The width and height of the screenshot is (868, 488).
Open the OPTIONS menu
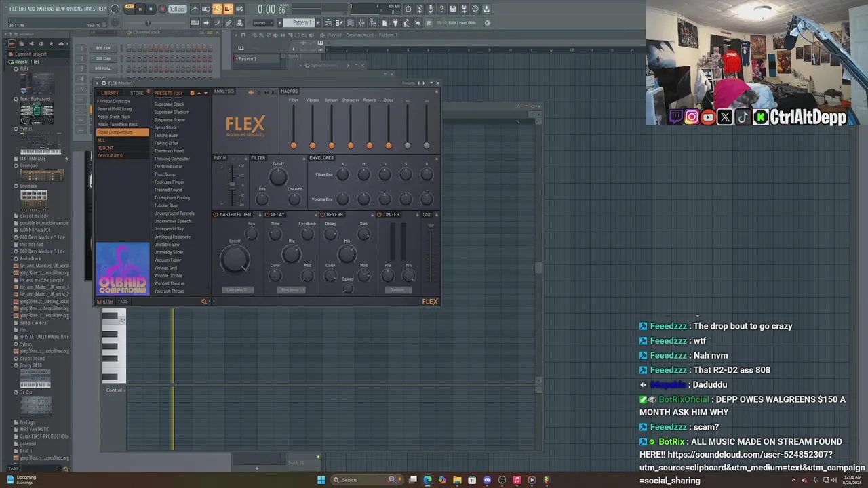click(75, 9)
